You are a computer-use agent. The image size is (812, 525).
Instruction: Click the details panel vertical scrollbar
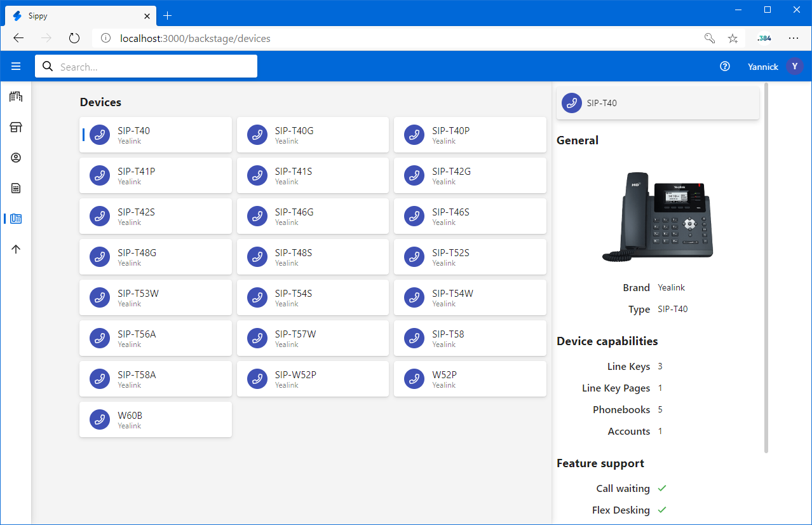coord(766,268)
